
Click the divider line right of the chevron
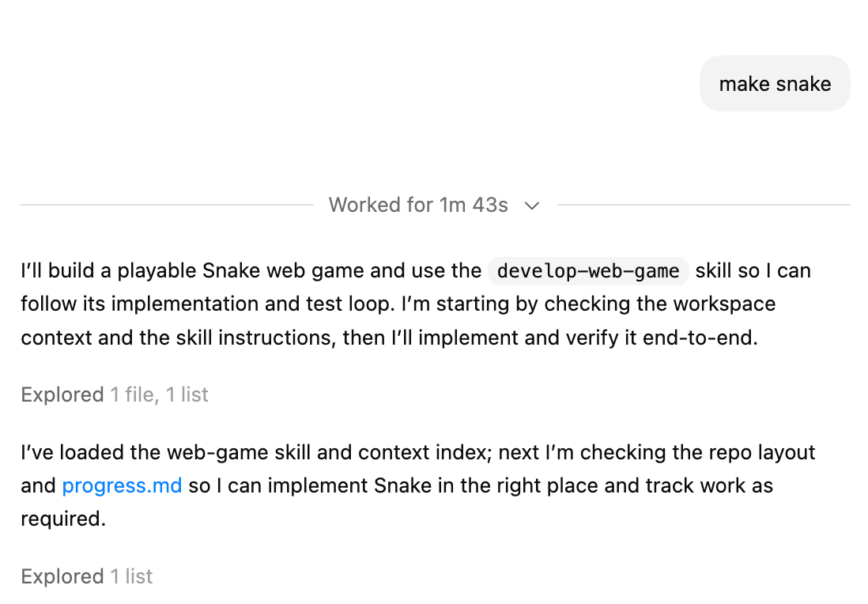[x=704, y=205]
